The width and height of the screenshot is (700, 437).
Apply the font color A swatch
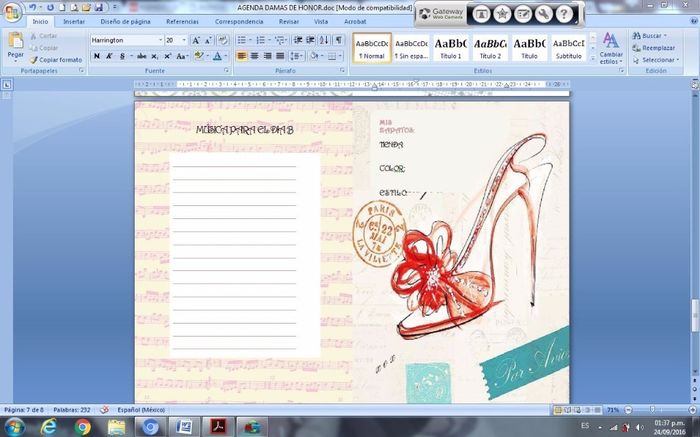coord(217,56)
